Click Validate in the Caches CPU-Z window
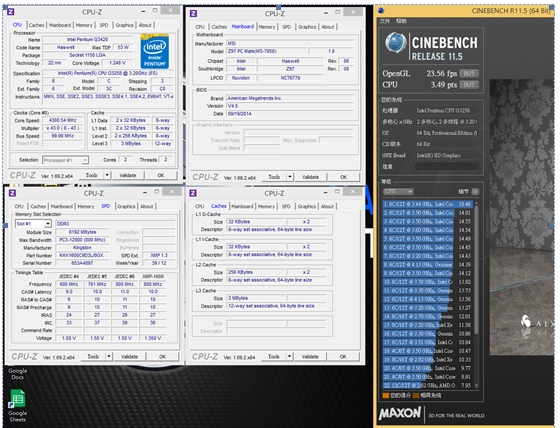560x428 pixels. coord(310,356)
